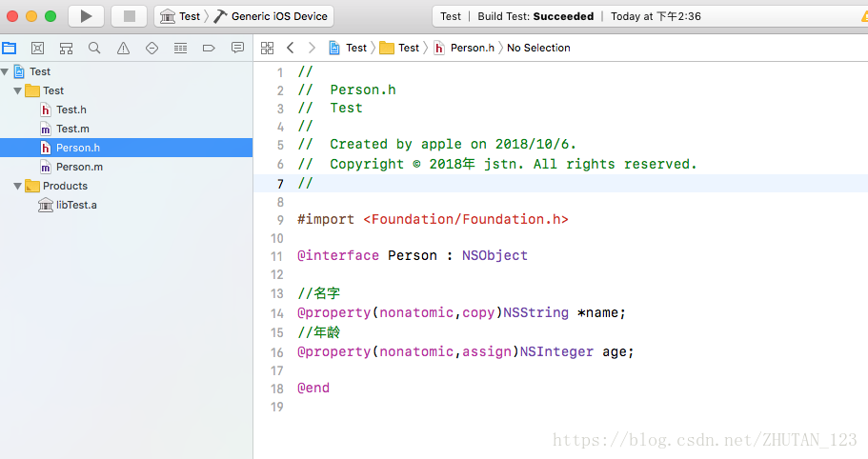Click the @end keyword
This screenshot has height=459, width=868.
313,388
